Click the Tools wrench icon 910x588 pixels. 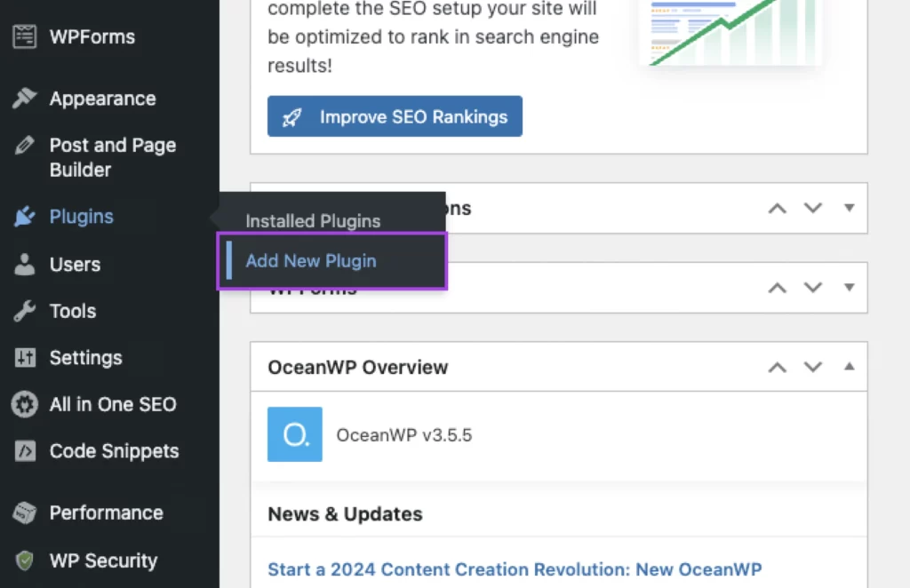tap(24, 312)
